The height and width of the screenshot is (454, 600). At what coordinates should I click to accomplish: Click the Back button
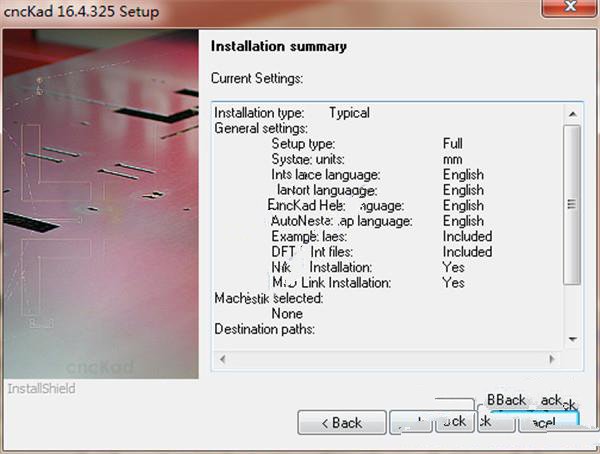pos(342,423)
